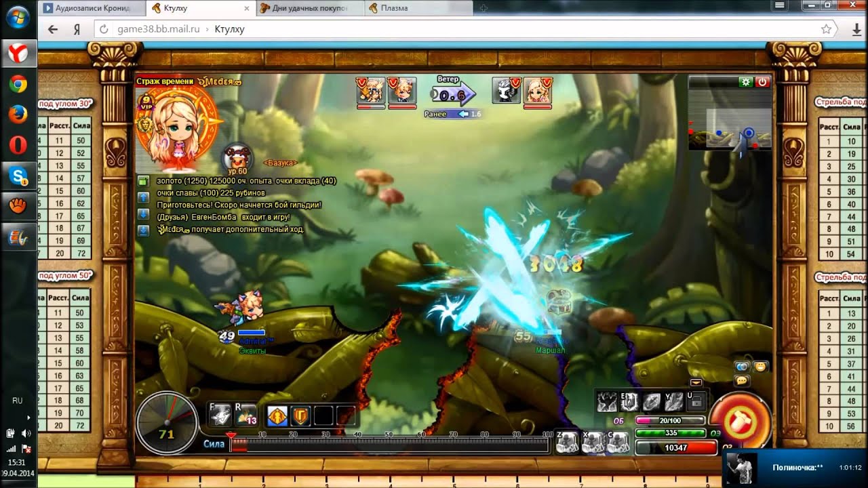Select first teammate portrait on left team
This screenshot has height=488, width=868.
point(371,90)
